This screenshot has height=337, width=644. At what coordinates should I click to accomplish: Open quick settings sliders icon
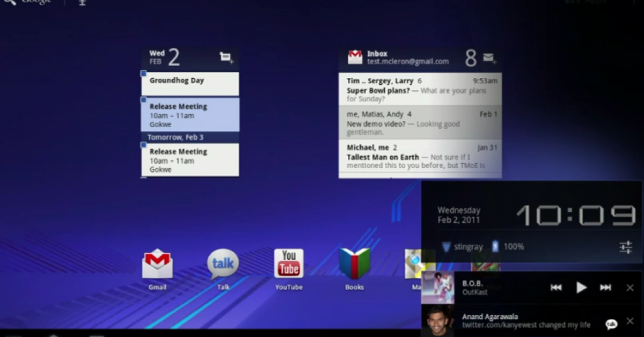[x=625, y=247]
